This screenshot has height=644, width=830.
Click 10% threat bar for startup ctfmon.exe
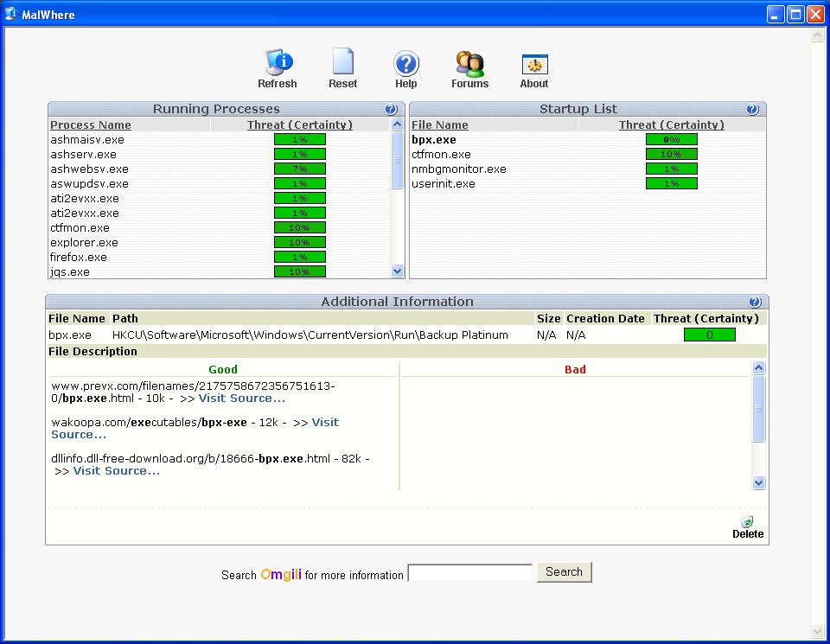click(x=671, y=154)
